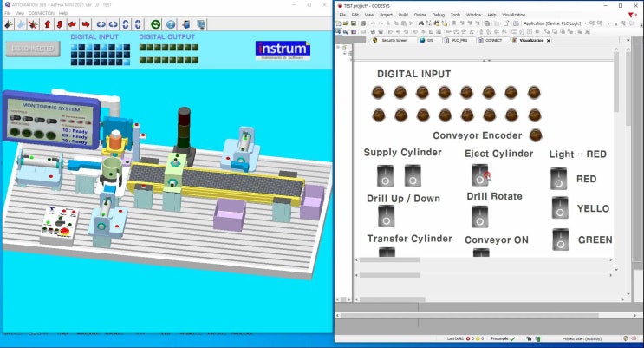Open the Visualization menu in CODESYS
This screenshot has width=644, height=348.
[x=514, y=15]
